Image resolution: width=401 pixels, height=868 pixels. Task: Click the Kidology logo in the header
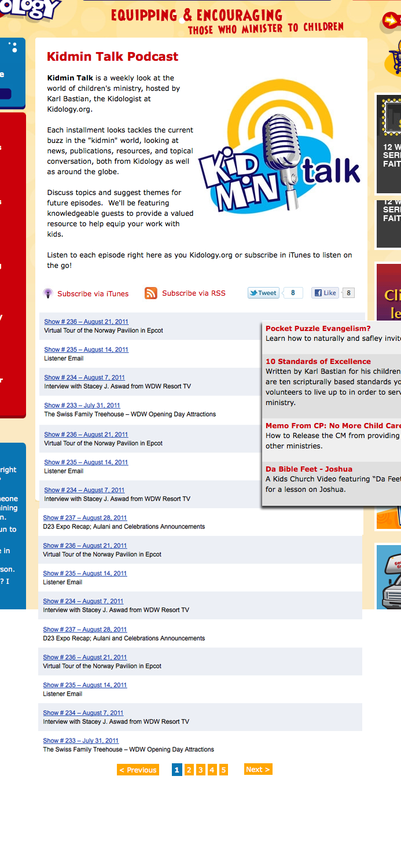30,9
